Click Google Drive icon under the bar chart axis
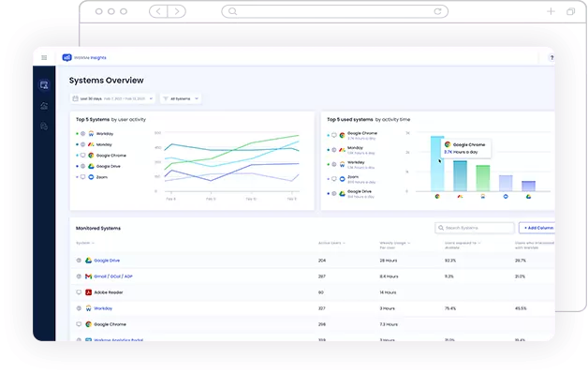The height and width of the screenshot is (374, 588). coord(528,197)
